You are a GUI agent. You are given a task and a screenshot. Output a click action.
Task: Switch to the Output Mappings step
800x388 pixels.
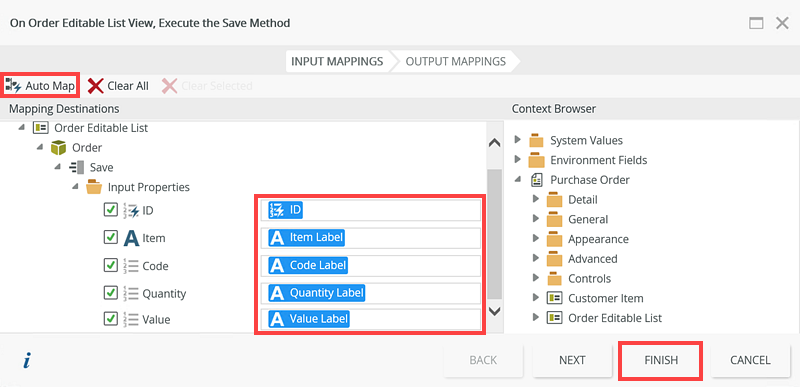456,62
